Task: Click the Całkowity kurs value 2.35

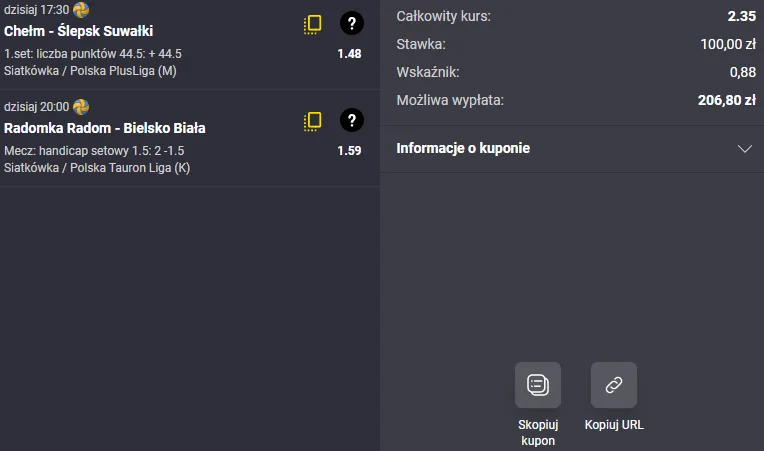Action: (740, 16)
